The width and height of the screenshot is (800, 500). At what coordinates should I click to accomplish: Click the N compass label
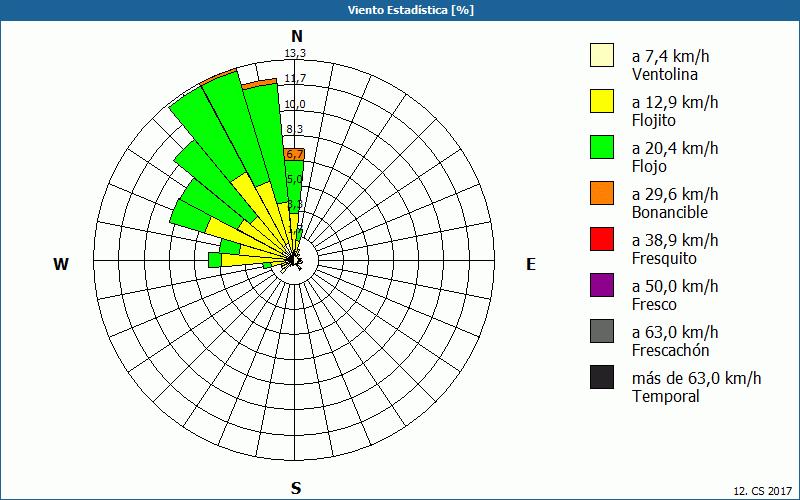click(297, 36)
